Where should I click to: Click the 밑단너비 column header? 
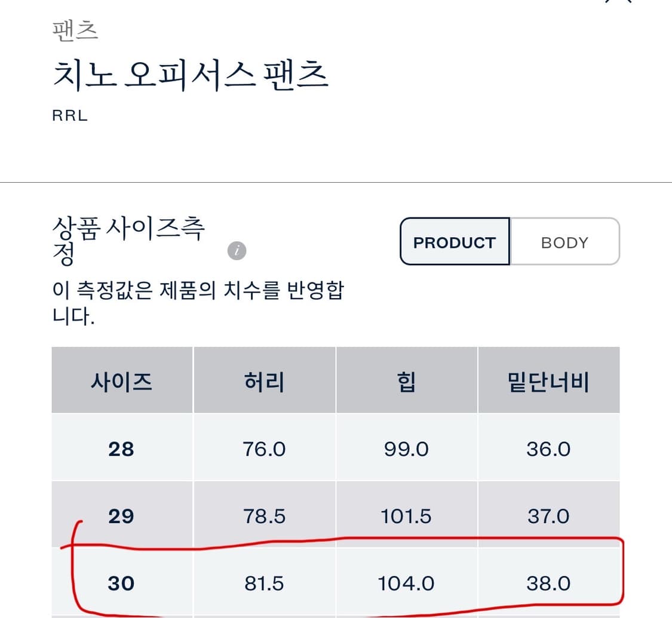(x=548, y=381)
